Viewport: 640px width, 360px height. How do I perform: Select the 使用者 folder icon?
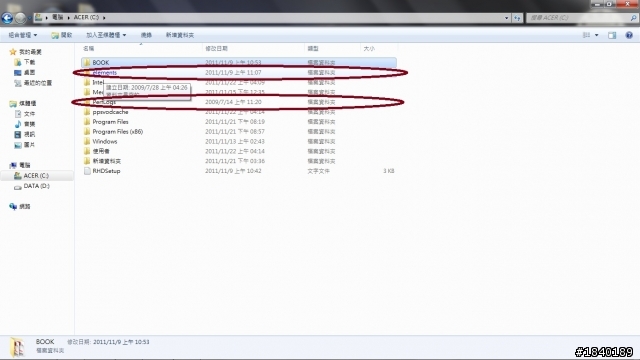(87, 151)
